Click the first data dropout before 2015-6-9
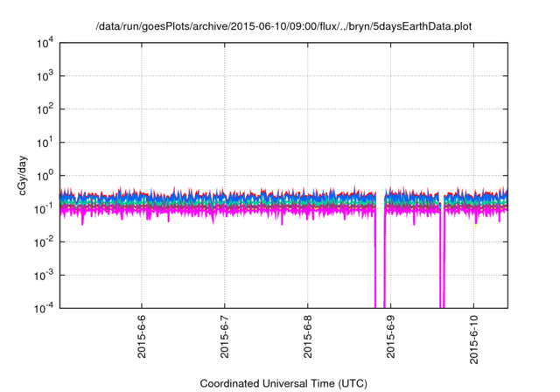Viewport: 560px width, 392px height. 380,250
